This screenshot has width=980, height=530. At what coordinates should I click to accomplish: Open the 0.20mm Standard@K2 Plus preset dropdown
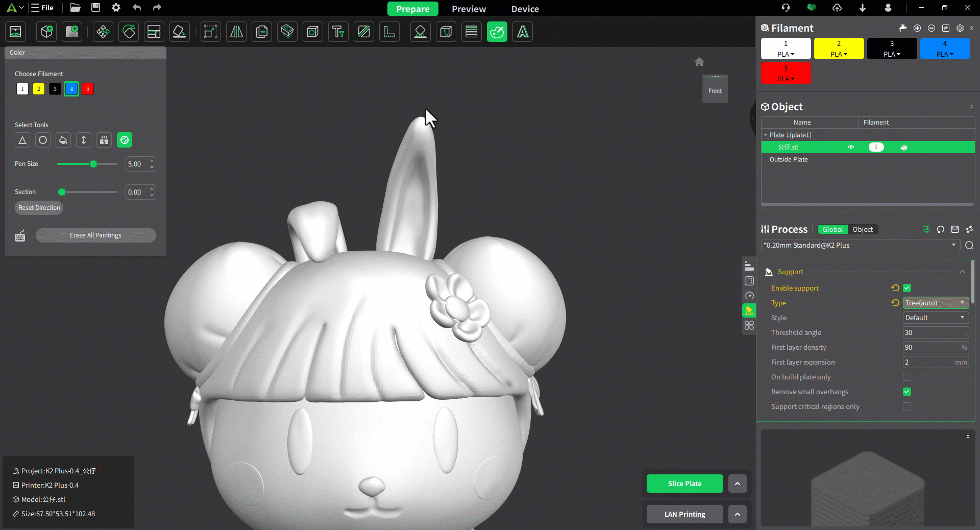[x=860, y=245]
